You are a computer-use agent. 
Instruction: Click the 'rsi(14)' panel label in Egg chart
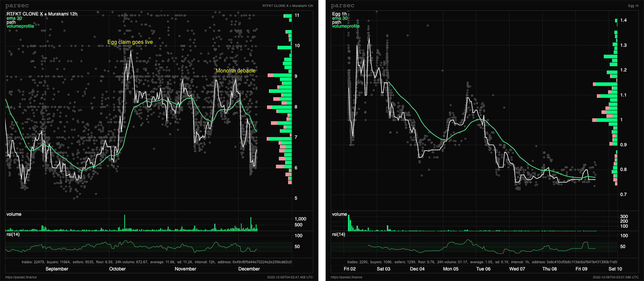339,234
